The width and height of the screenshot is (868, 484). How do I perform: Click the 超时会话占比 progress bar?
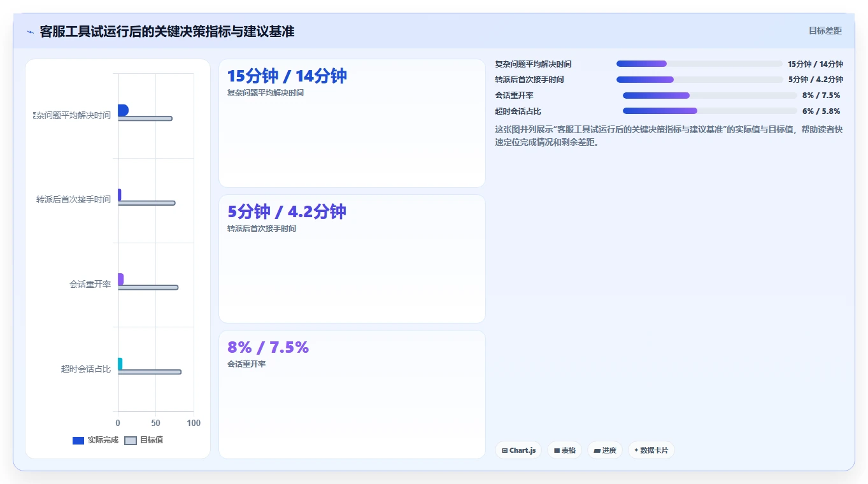710,111
